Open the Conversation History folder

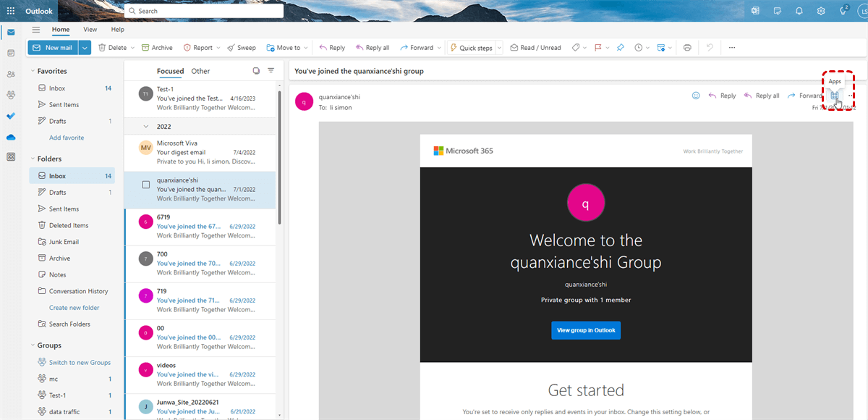pos(72,291)
